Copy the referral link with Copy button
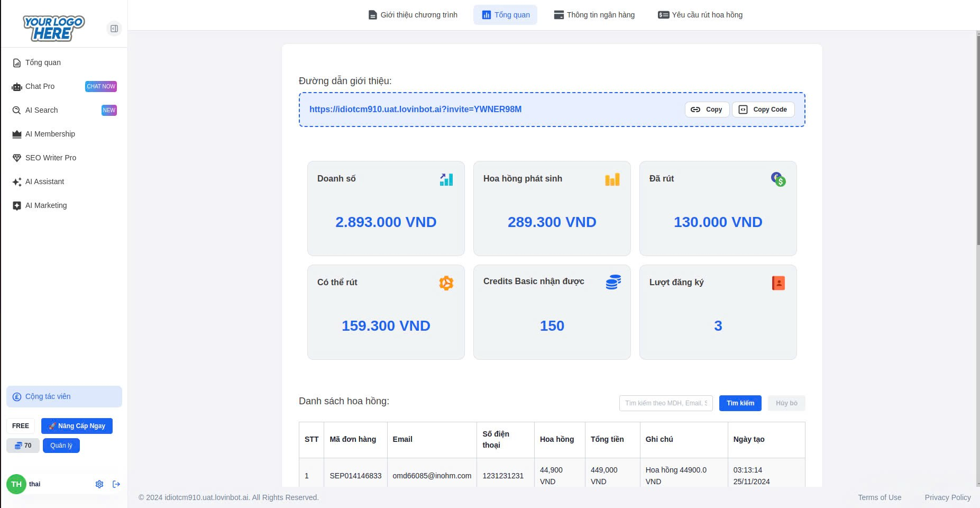980x508 pixels. (x=707, y=110)
